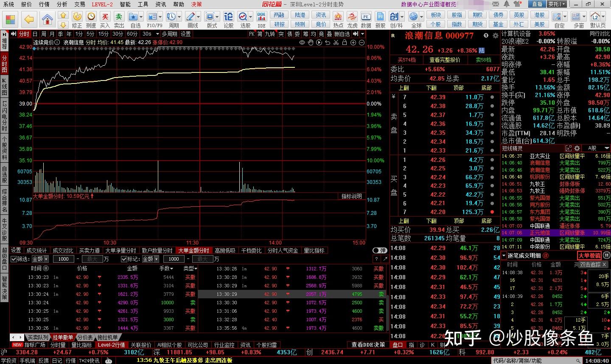Click the 修正 correction icon
This screenshot has width=611, height=364.
[77, 16]
